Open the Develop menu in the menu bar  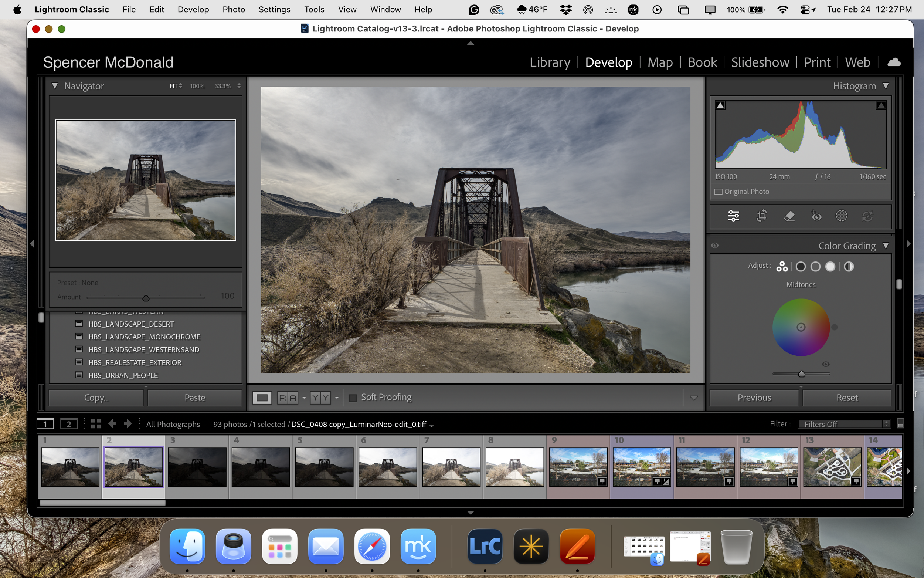(x=193, y=9)
